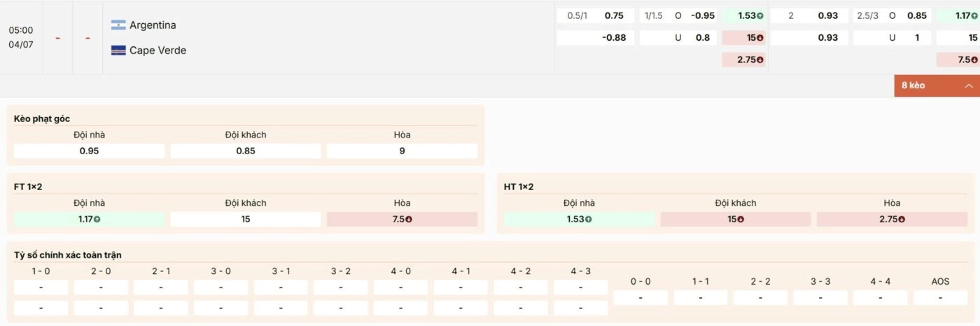The height and width of the screenshot is (326, 980).
Task: Click the Cape Verde flag icon
Action: (118, 50)
